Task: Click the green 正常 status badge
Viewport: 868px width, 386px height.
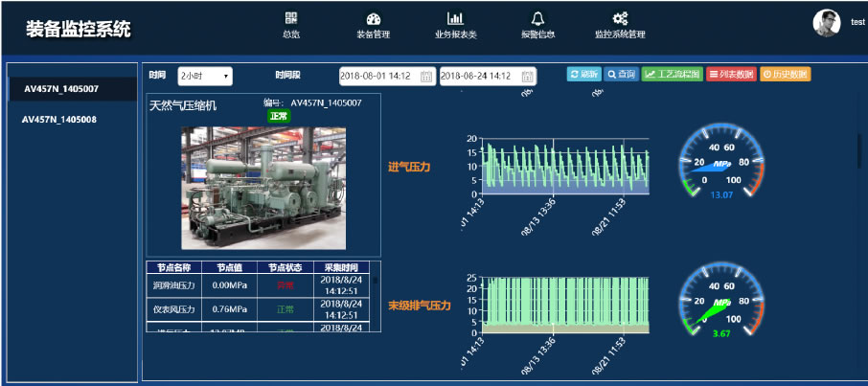Action: (279, 116)
